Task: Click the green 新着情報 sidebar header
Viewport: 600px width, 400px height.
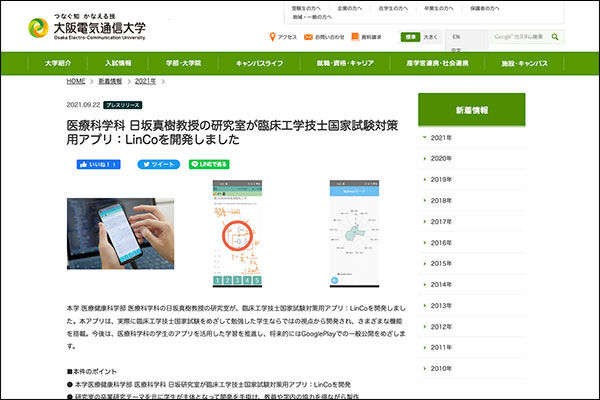Action: [471, 110]
